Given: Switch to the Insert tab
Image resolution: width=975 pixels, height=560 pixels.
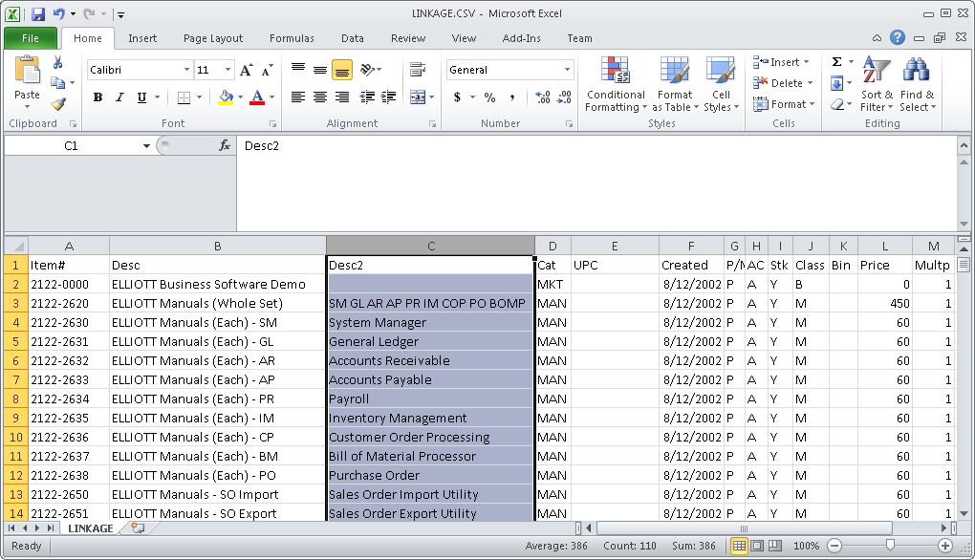Looking at the screenshot, I should pyautogui.click(x=142, y=38).
